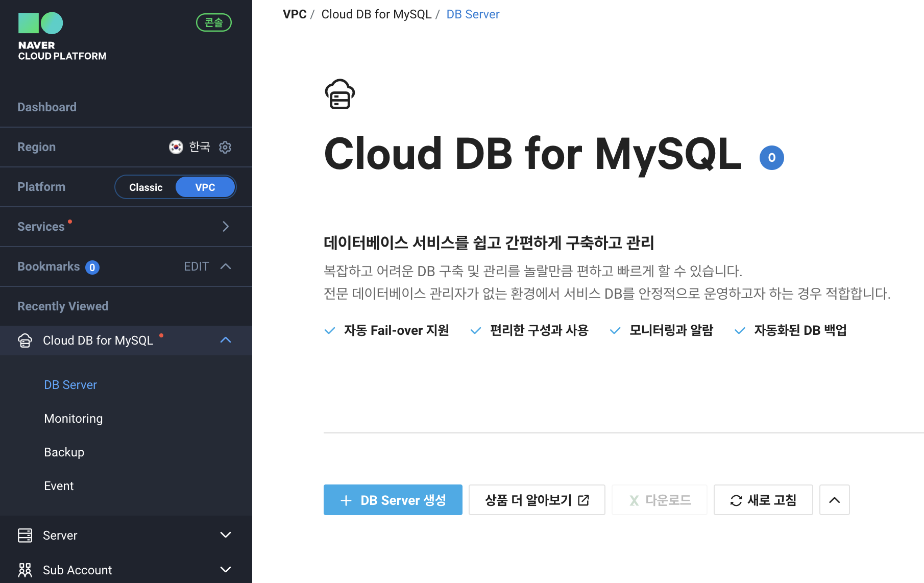This screenshot has width=924, height=583.
Task: Click EDIT next to Bookmarks
Action: (x=197, y=266)
